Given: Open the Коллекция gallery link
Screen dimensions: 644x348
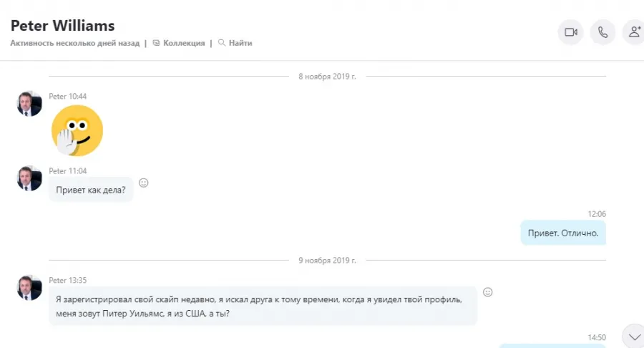Looking at the screenshot, I should coord(184,43).
